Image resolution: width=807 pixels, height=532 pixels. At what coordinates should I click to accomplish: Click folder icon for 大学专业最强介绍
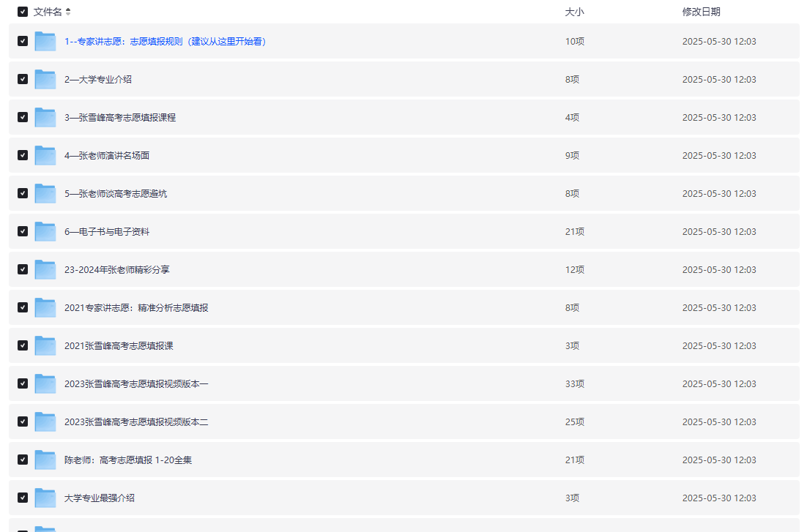tap(45, 498)
